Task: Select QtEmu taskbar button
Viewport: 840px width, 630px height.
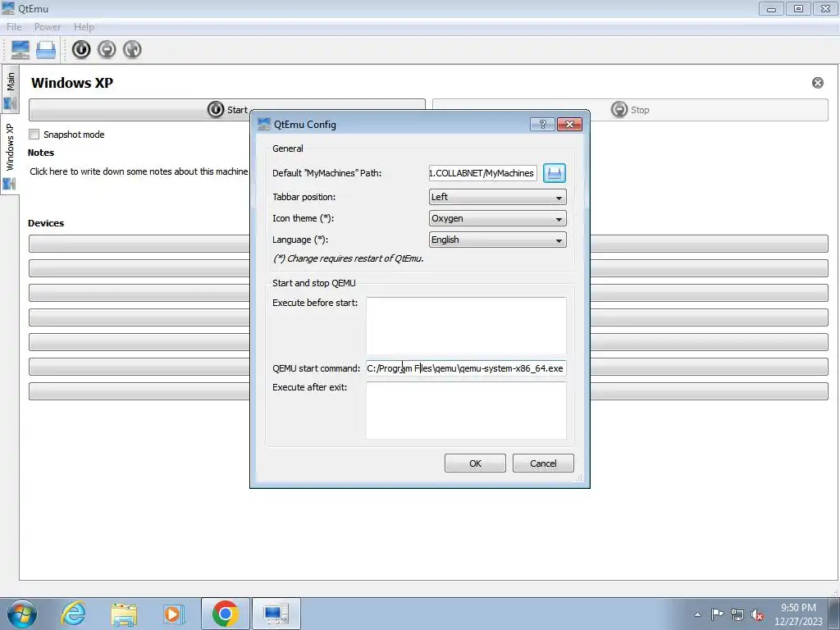Action: pos(276,614)
